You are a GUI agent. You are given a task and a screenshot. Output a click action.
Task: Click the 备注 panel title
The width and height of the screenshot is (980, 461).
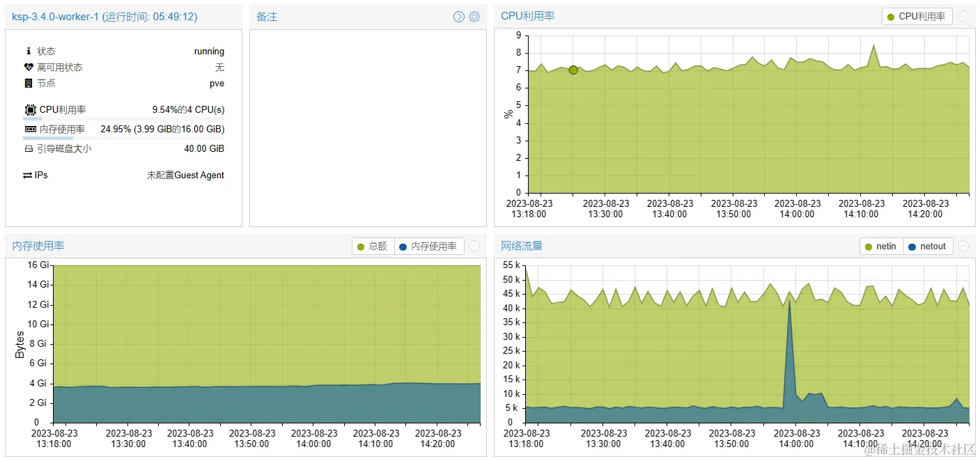[267, 17]
